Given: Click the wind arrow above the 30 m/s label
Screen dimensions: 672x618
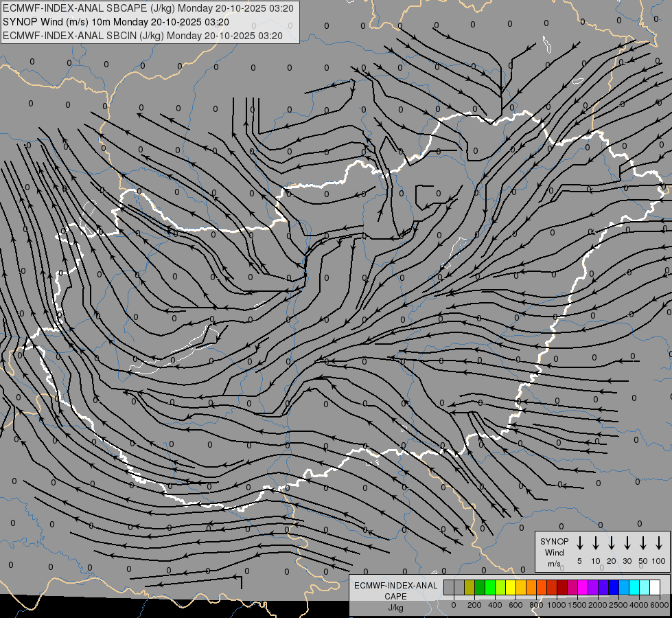Looking at the screenshot, I should (x=627, y=543).
